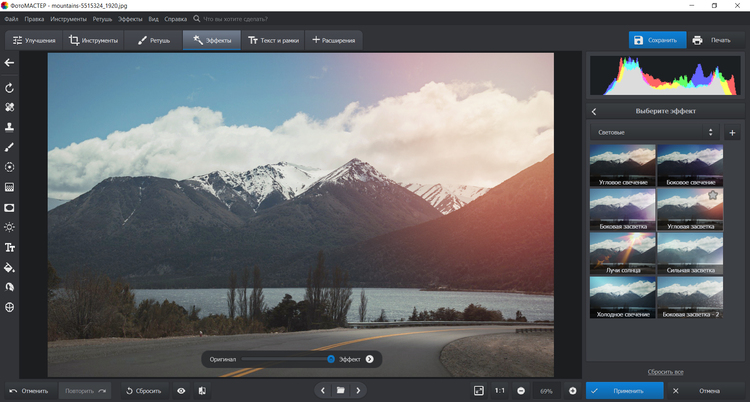Click the Сбросить все link

pos(665,371)
